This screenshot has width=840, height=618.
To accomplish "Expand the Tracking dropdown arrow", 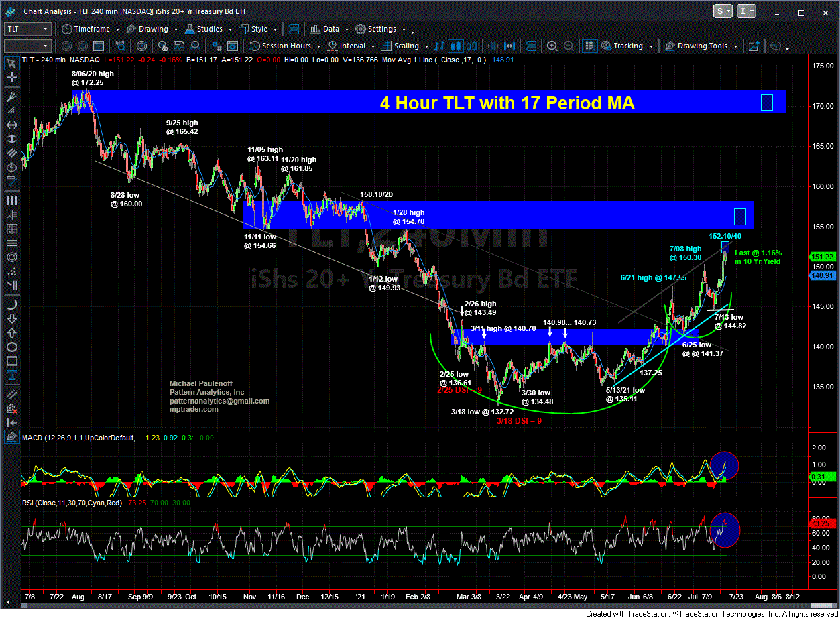I will coord(650,46).
